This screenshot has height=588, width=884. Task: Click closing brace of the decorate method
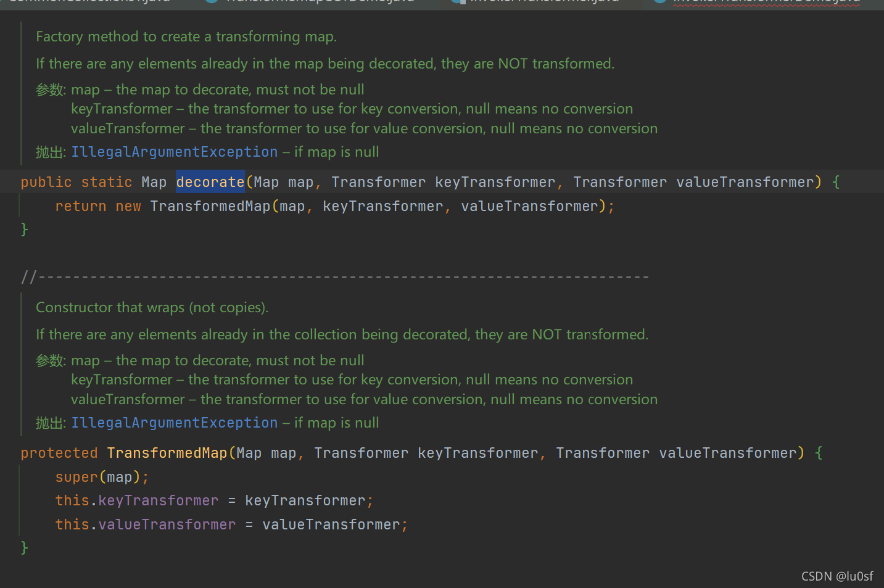coord(25,230)
